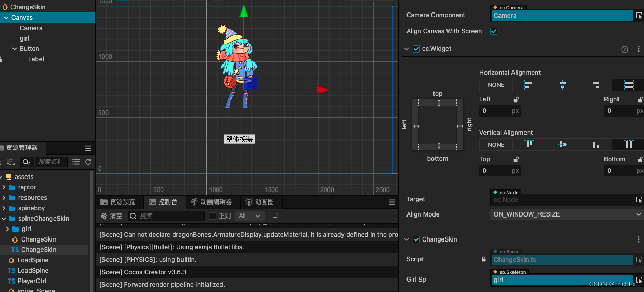Open console panel hamburger menu
This screenshot has width=644, height=292.
coord(392,202)
